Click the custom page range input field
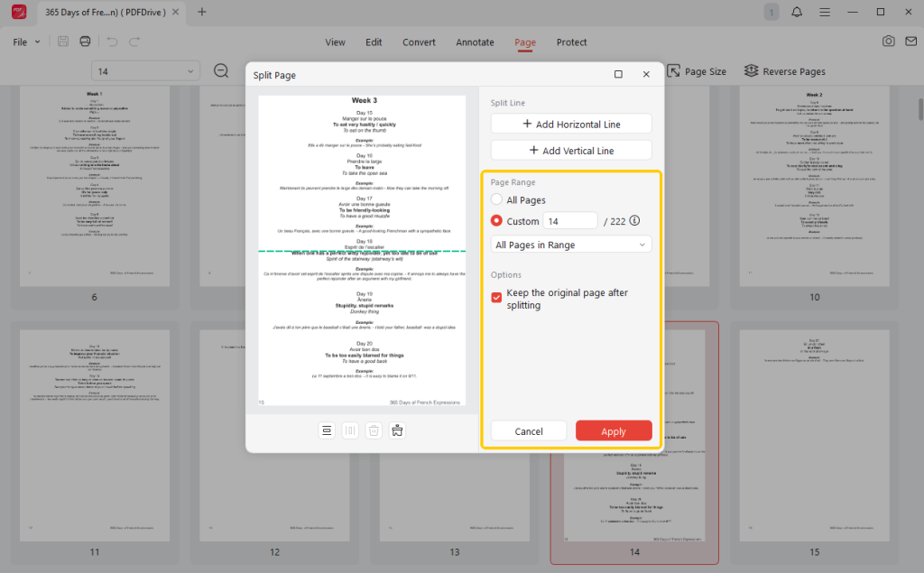 (569, 221)
